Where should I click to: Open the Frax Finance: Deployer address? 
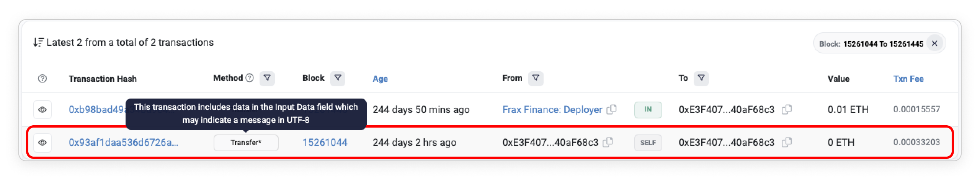pyautogui.click(x=552, y=110)
